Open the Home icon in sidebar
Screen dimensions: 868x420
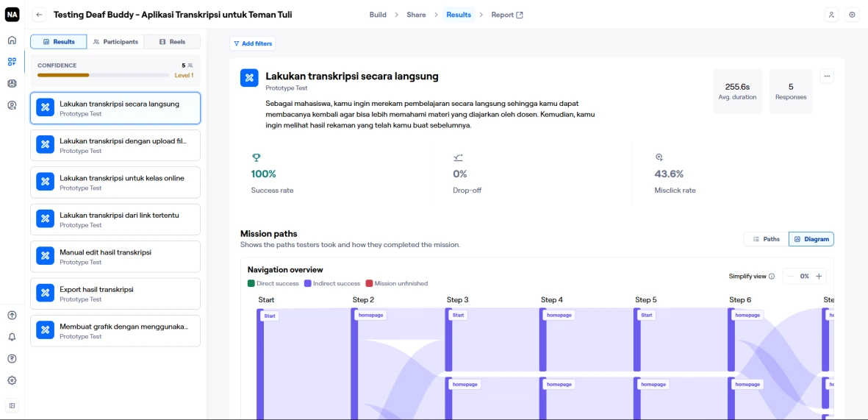12,40
